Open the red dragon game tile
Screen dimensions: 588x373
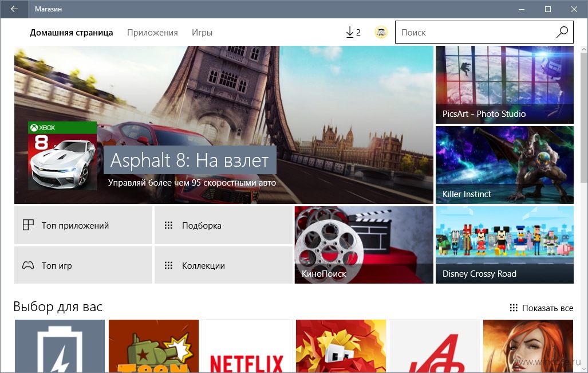pyautogui.click(x=341, y=346)
